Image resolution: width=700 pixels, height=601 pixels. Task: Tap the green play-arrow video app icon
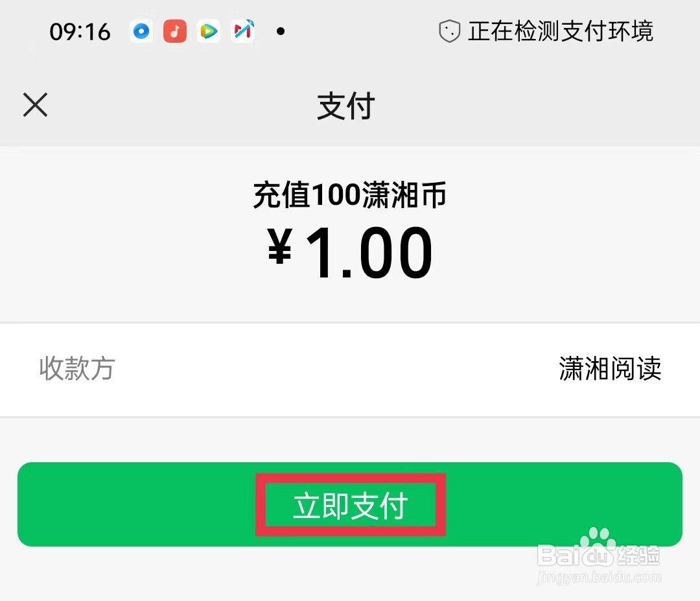(x=209, y=31)
